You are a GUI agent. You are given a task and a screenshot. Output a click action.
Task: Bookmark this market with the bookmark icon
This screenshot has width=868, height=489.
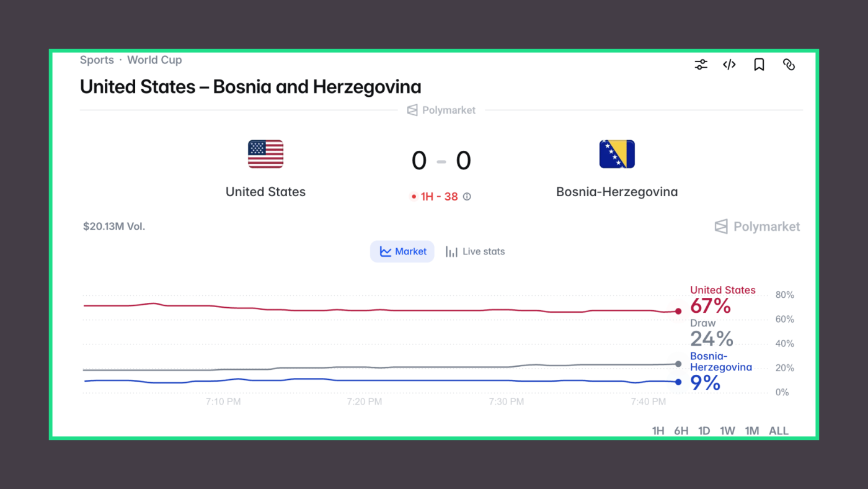pos(759,65)
